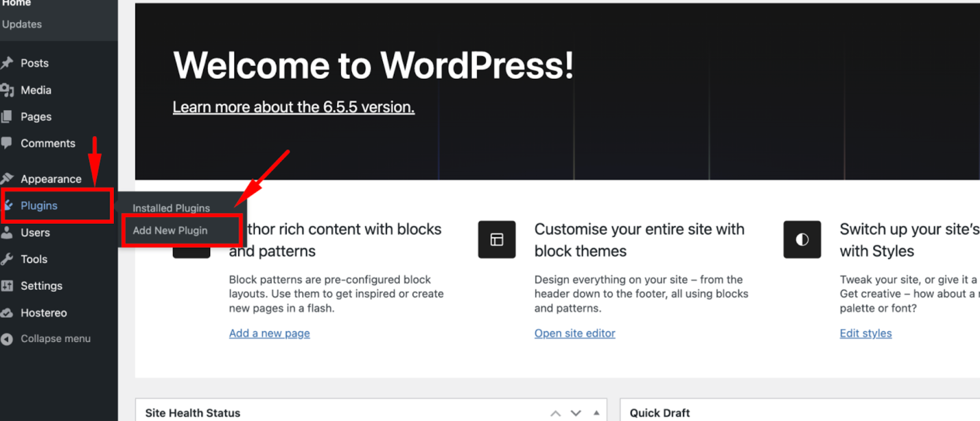Click the Quick Draft widget heading

[x=660, y=413]
